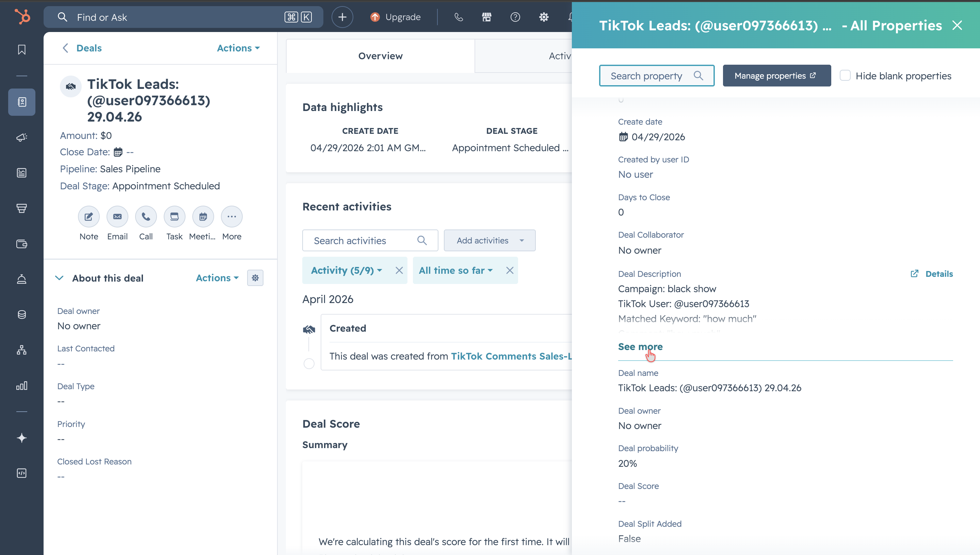The height and width of the screenshot is (555, 980).
Task: Open the Add activities dropdown
Action: 489,240
